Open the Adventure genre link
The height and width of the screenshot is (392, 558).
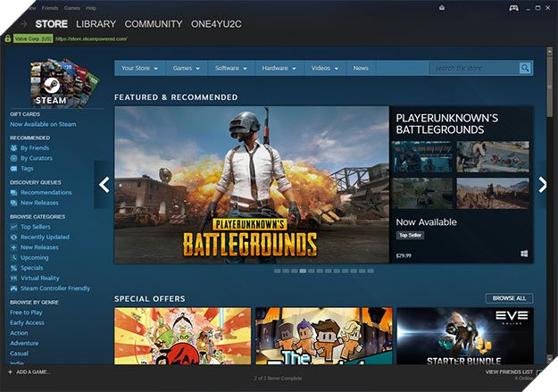coord(24,343)
